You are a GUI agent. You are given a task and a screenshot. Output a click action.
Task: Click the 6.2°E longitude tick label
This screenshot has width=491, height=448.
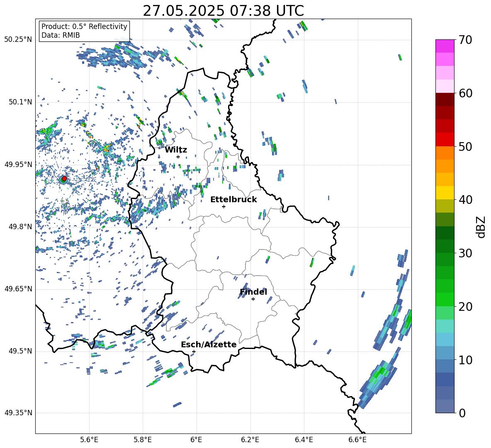pyautogui.click(x=250, y=440)
